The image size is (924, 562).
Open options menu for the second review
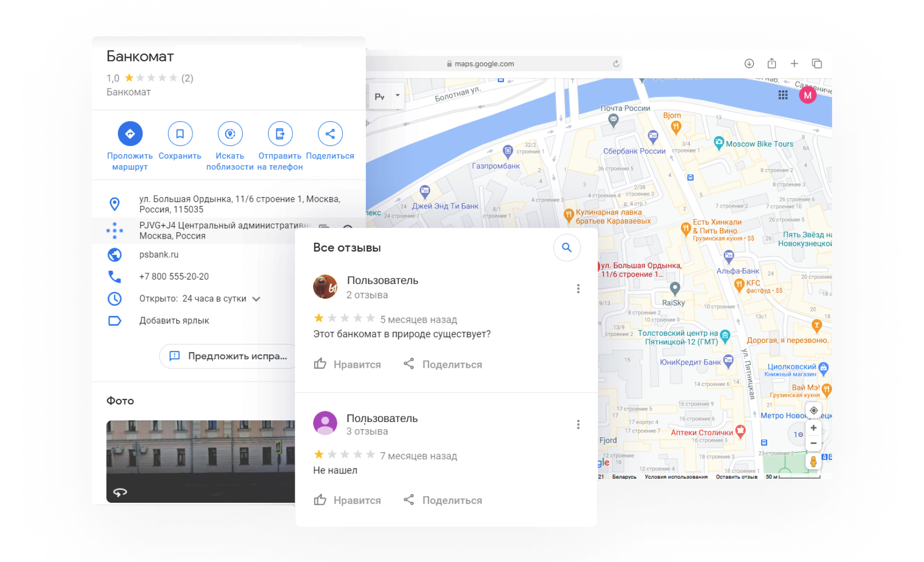pos(578,425)
